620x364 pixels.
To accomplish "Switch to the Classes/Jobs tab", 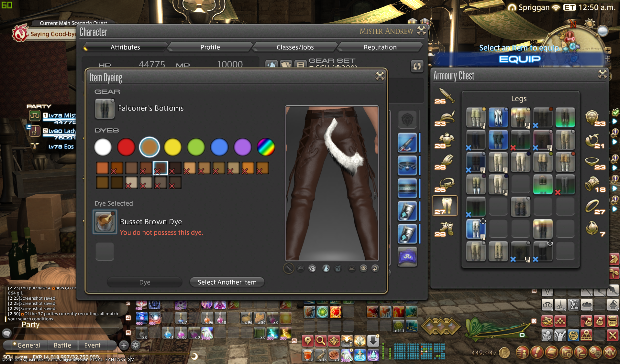I will [295, 47].
